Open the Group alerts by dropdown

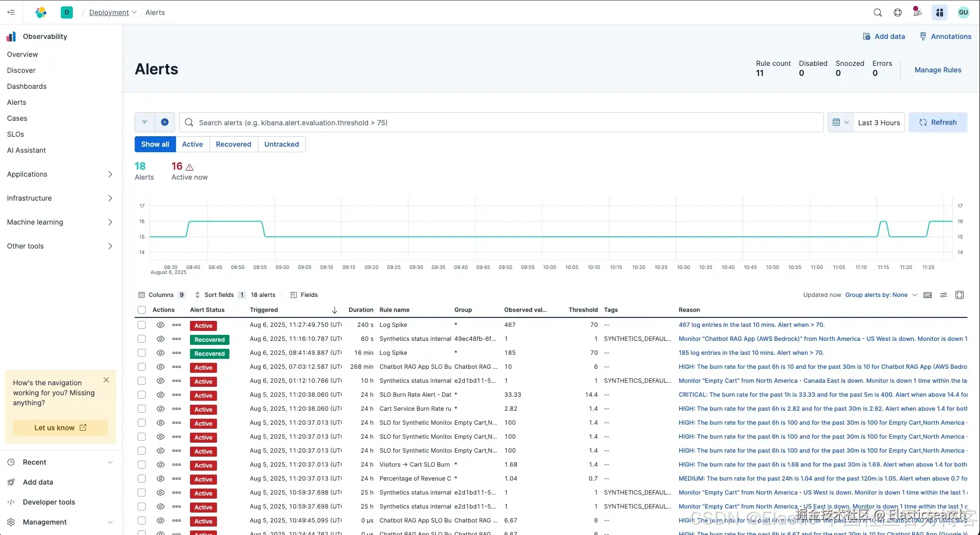881,295
